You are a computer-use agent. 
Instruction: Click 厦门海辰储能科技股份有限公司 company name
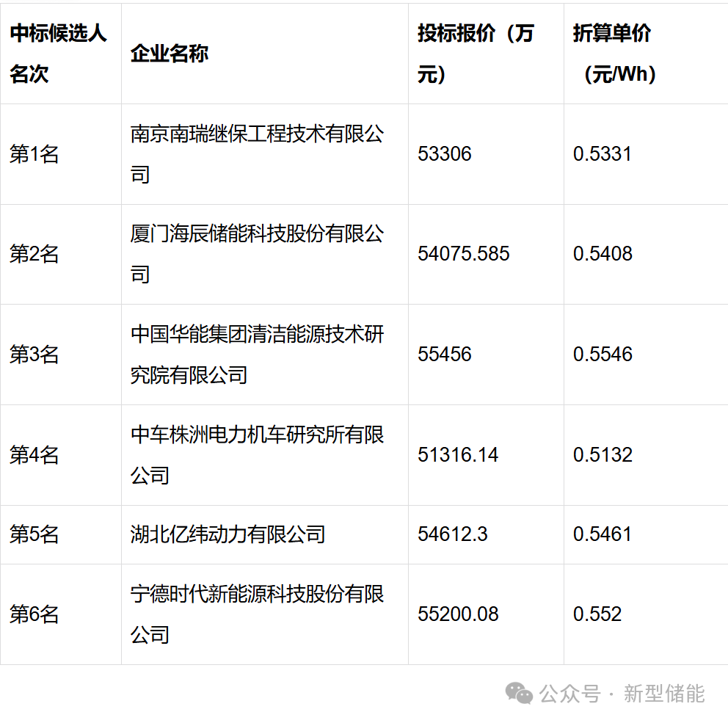click(257, 254)
